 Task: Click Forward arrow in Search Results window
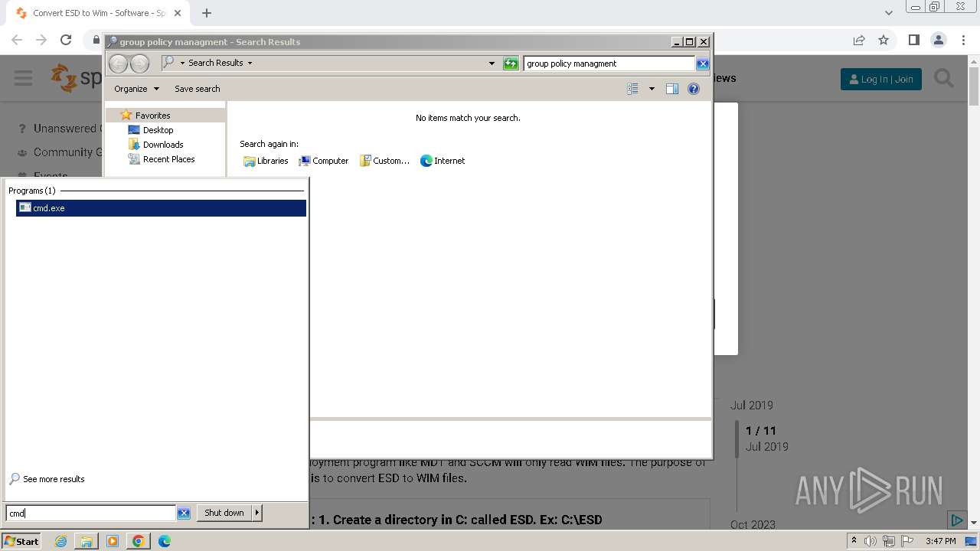click(139, 64)
